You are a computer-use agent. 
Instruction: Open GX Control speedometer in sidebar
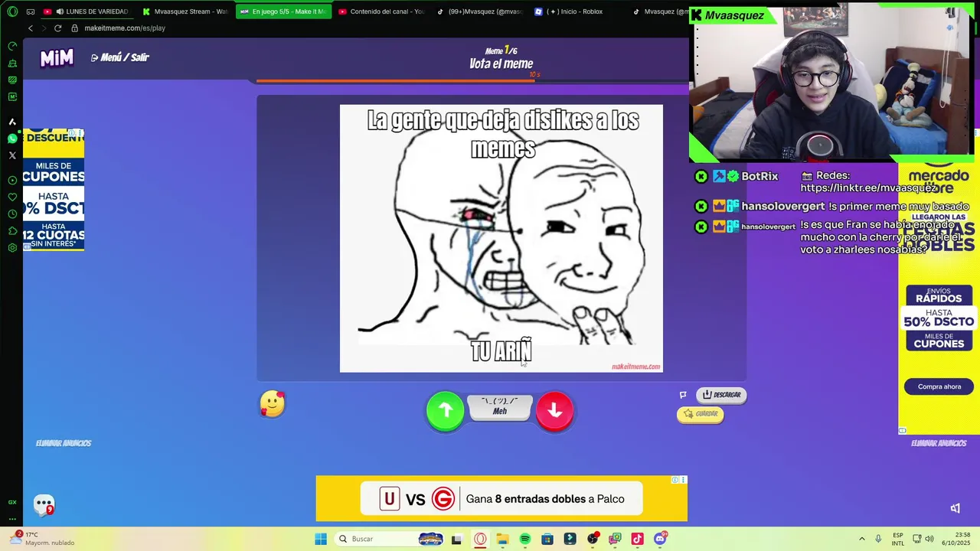point(12,46)
